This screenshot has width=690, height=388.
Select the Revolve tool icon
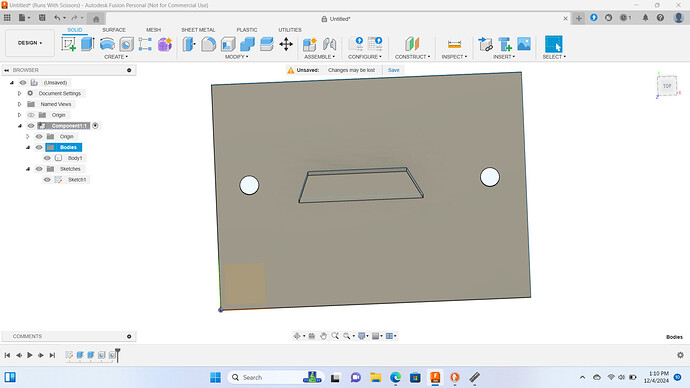[107, 44]
